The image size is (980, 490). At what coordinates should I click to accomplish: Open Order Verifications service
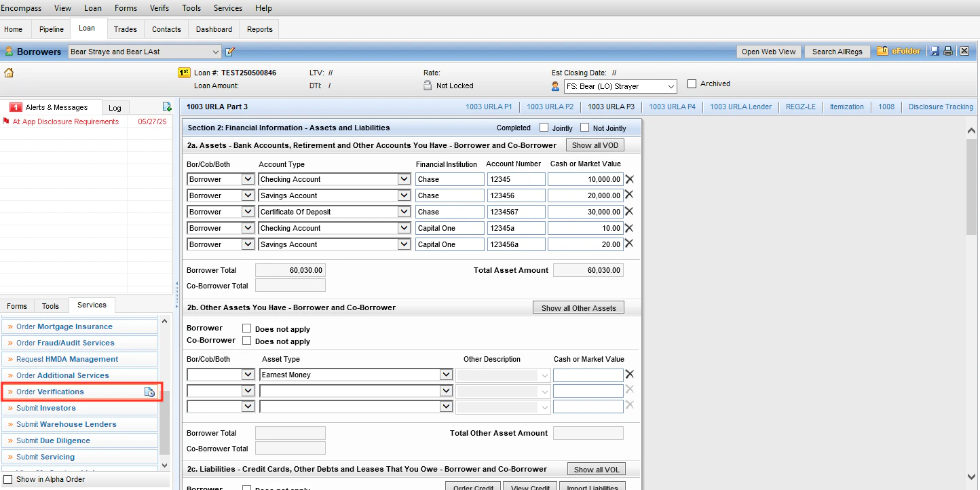coord(52,391)
